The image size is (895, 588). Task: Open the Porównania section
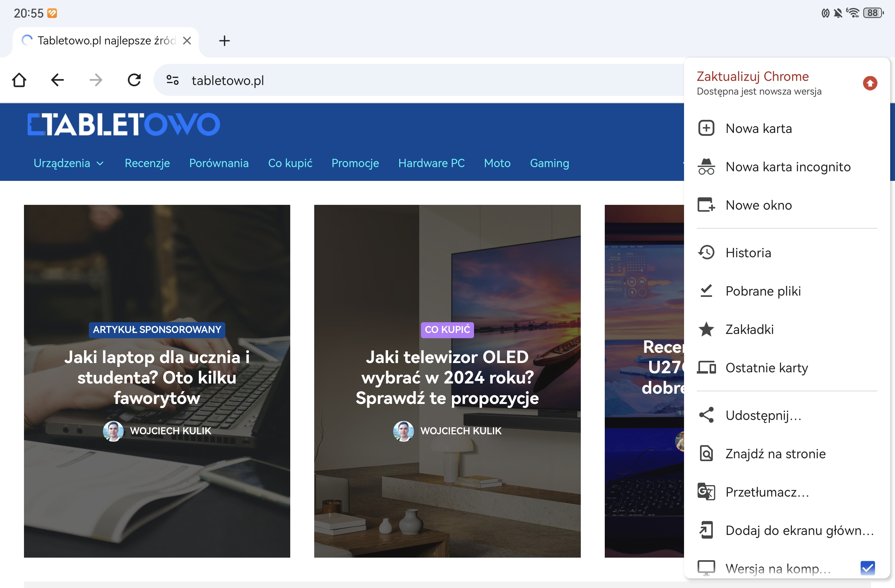click(x=219, y=163)
